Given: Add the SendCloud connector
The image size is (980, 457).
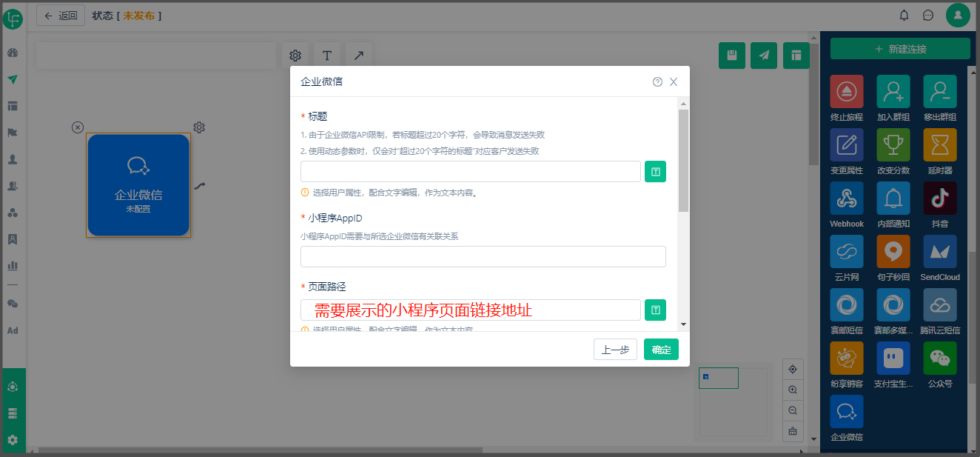Looking at the screenshot, I should point(940,252).
